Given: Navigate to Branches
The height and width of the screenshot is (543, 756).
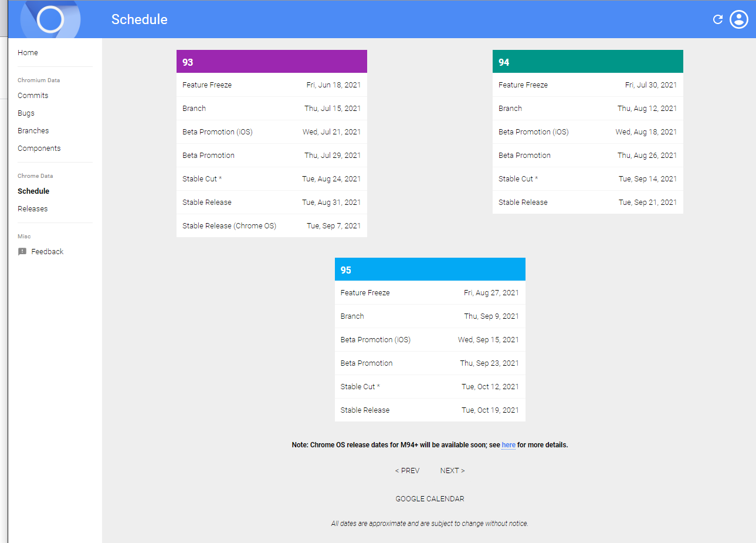Looking at the screenshot, I should pyautogui.click(x=33, y=131).
